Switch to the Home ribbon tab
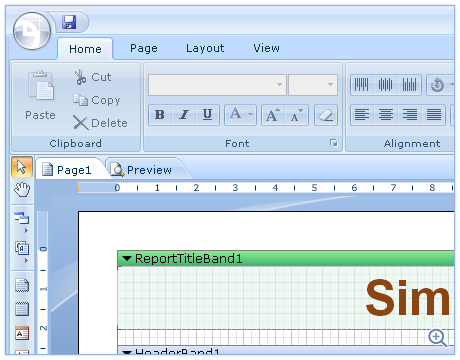 pyautogui.click(x=85, y=49)
